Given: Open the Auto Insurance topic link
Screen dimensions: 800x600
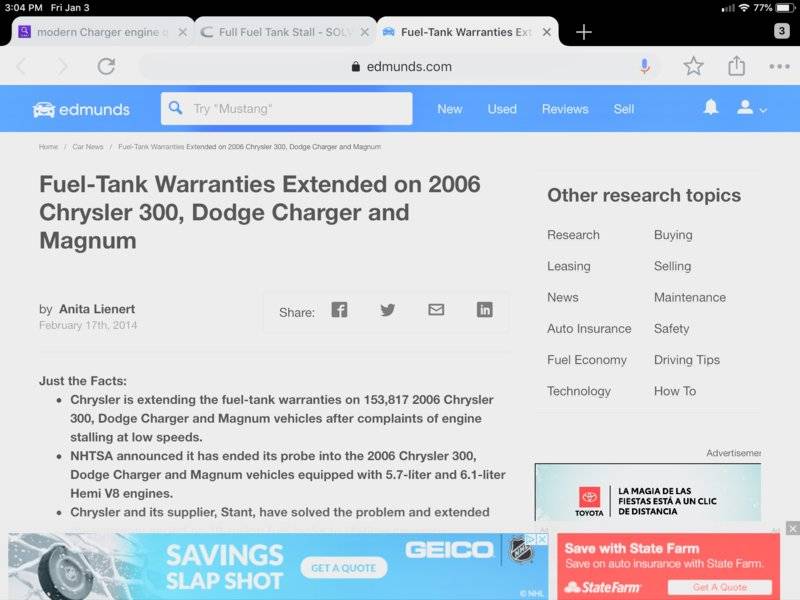Looking at the screenshot, I should (x=589, y=329).
